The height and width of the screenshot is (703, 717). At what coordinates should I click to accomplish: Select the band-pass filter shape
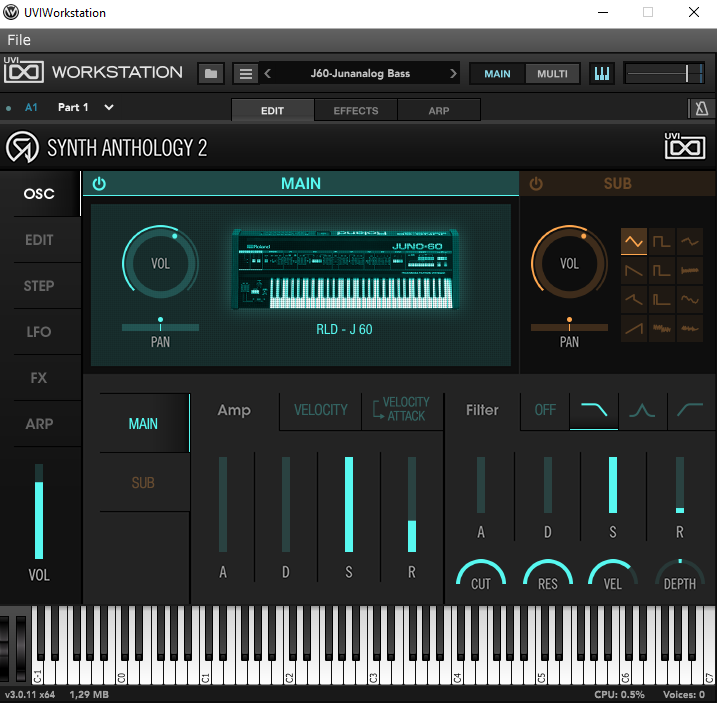coord(642,410)
